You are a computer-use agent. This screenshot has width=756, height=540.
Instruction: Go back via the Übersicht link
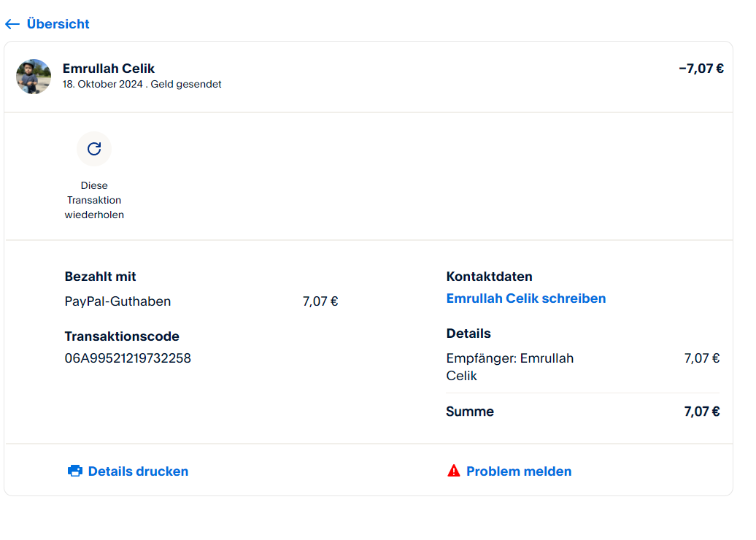coord(58,24)
